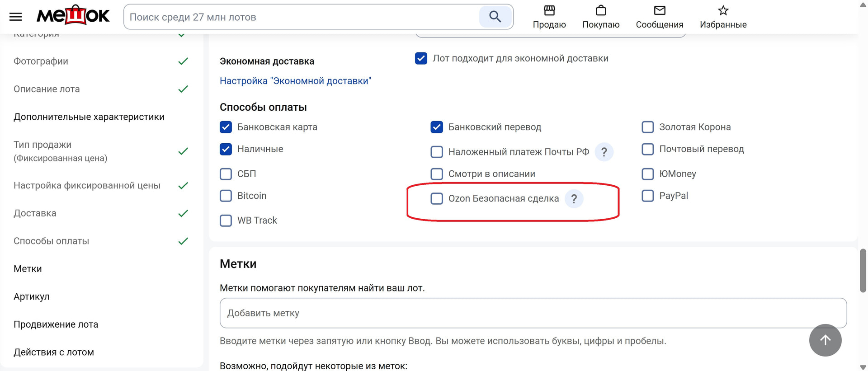The height and width of the screenshot is (371, 868).
Task: Open the Продаю store icon
Action: [549, 10]
